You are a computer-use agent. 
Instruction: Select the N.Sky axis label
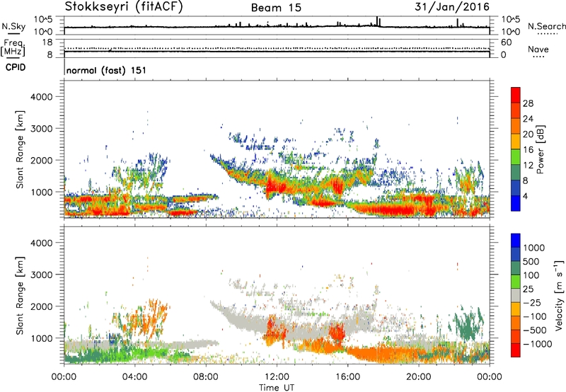pyautogui.click(x=13, y=26)
